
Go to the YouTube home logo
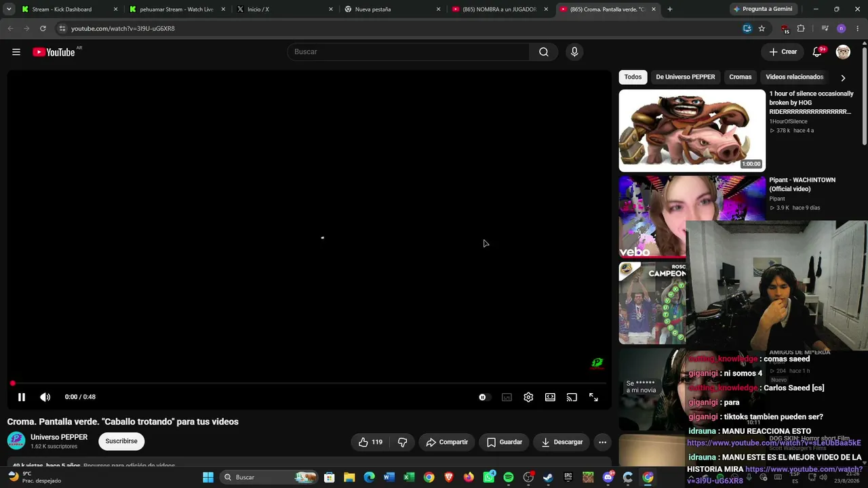[54, 52]
